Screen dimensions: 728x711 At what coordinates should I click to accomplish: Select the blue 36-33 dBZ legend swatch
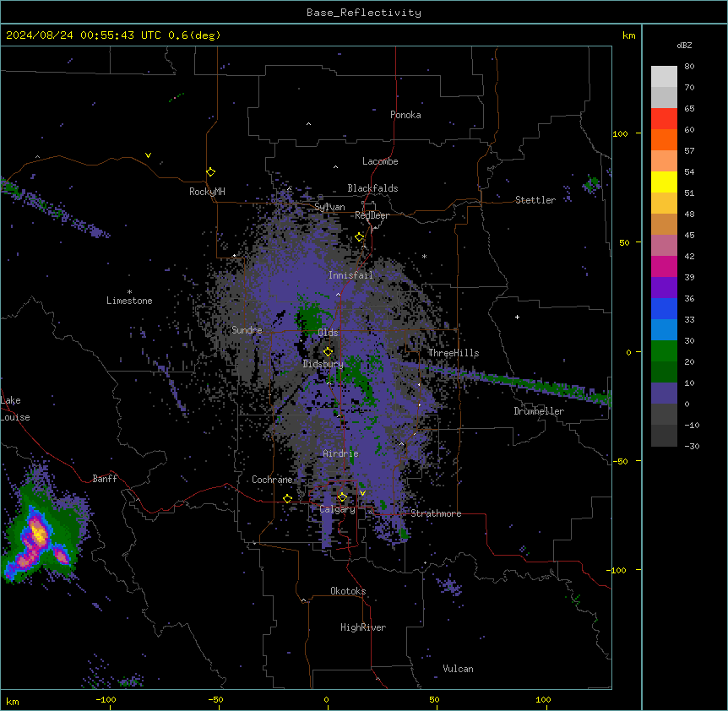[664, 308]
